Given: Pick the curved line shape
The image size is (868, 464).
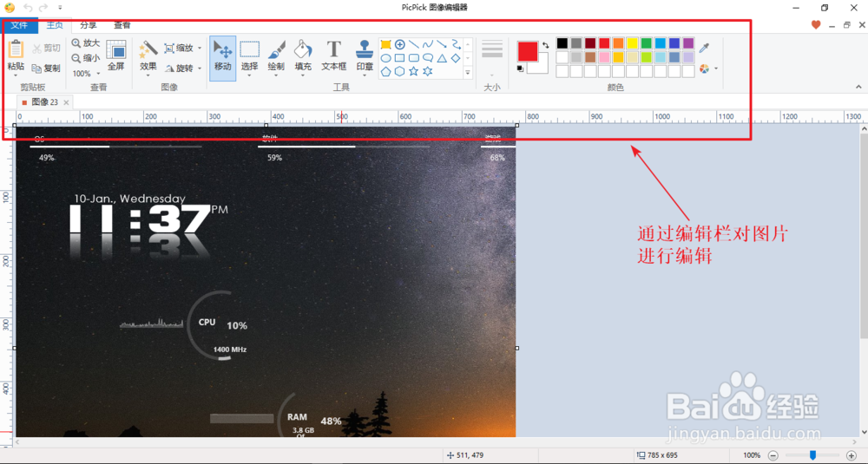Looking at the screenshot, I should point(427,44).
